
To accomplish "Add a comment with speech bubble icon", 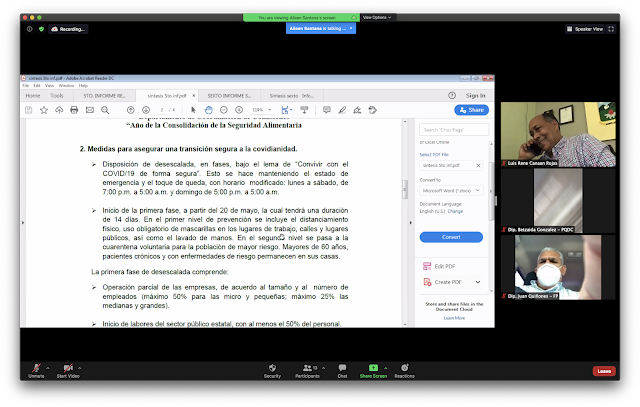I will point(327,110).
